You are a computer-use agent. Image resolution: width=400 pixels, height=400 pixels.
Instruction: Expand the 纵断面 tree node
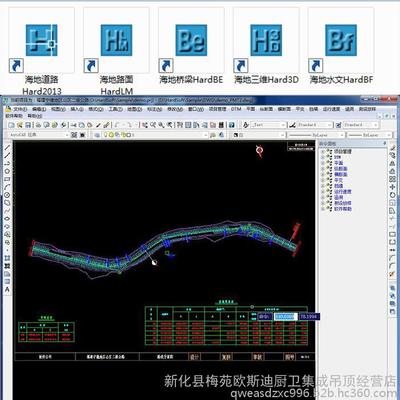coord(322,169)
